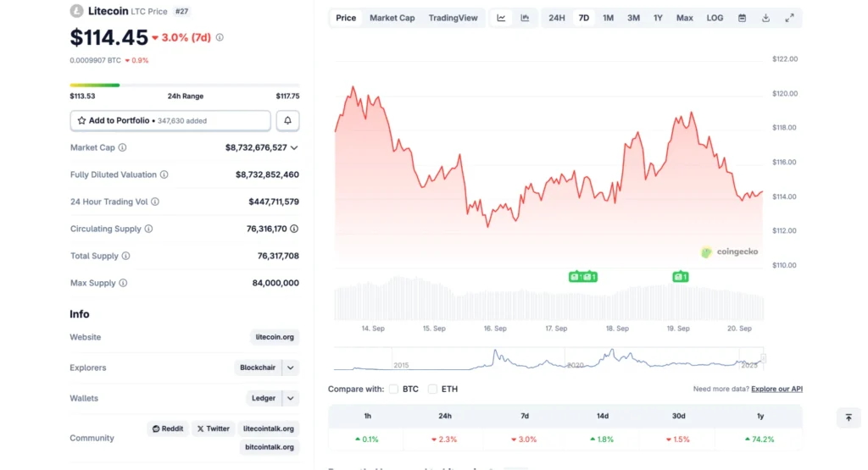Select 24H time range
868x470 pixels.
[x=557, y=18]
